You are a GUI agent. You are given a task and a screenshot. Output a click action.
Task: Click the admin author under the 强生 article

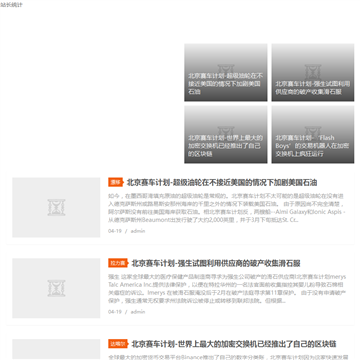point(138,312)
